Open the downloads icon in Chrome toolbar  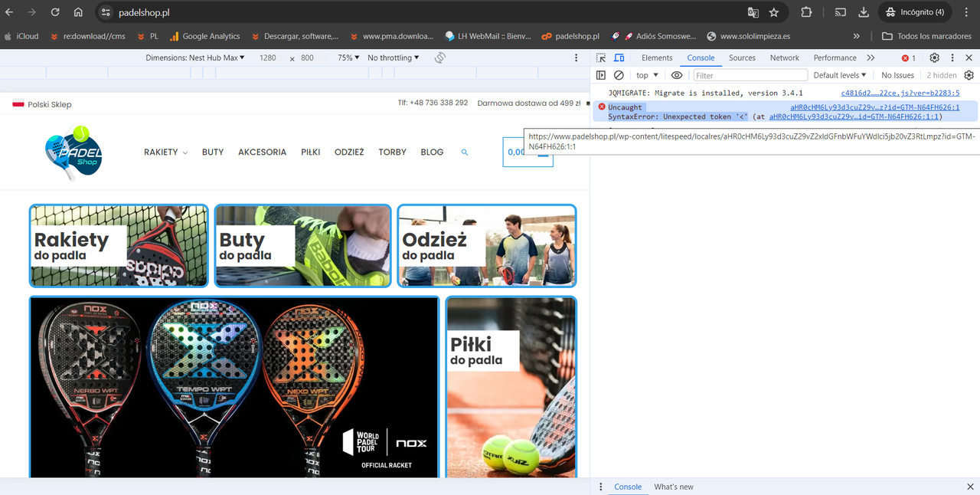point(864,12)
